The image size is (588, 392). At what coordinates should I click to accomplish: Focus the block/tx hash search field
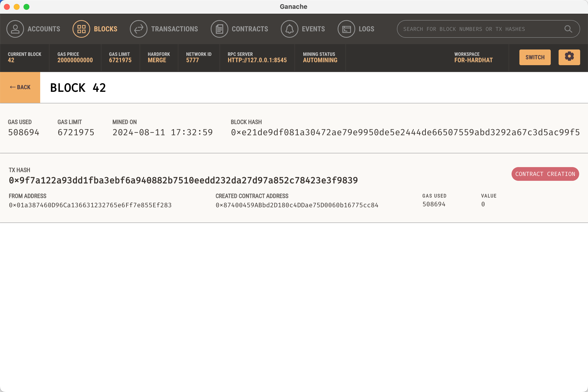click(488, 29)
